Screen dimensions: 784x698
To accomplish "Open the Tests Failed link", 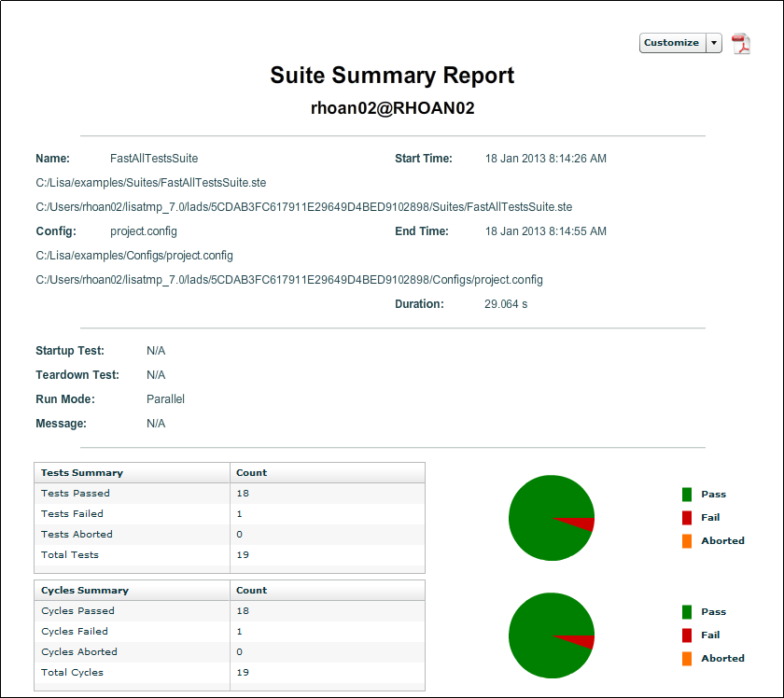I will pyautogui.click(x=72, y=513).
